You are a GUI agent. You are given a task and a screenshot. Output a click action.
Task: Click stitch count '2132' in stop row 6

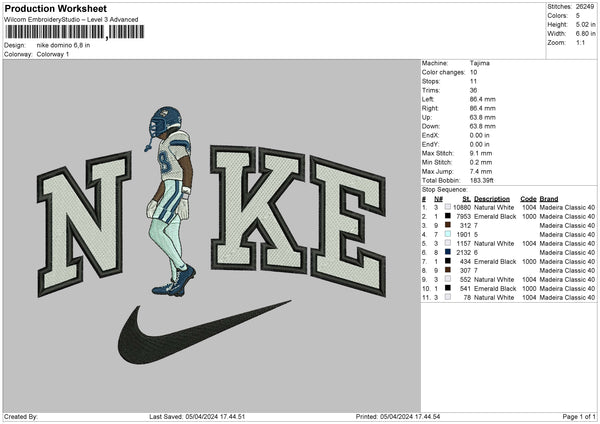point(463,253)
